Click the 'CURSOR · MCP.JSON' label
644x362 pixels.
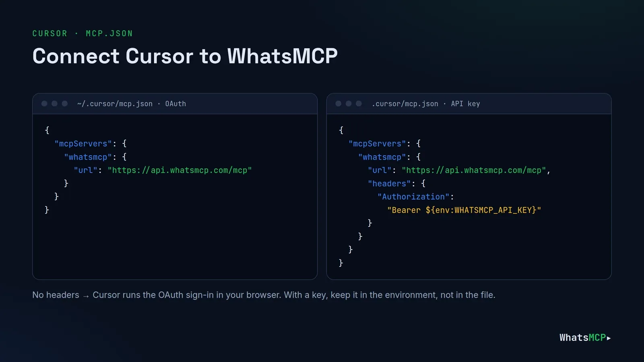83,33
